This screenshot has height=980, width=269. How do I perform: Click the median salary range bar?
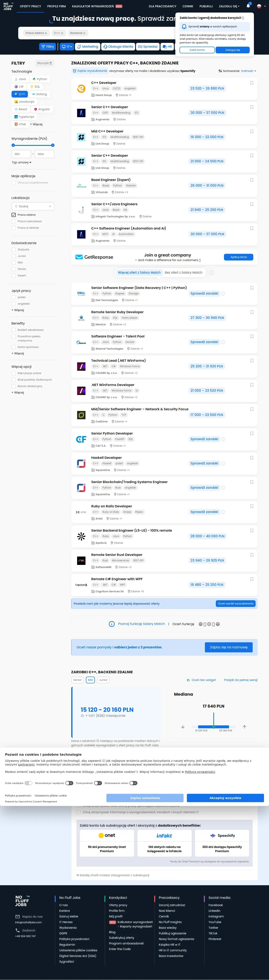[213, 727]
